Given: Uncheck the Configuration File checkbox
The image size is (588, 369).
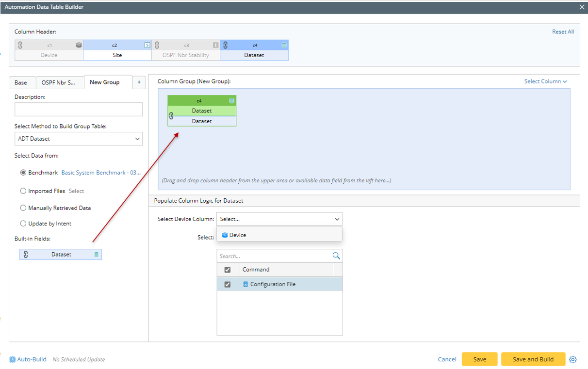Looking at the screenshot, I should coord(228,284).
